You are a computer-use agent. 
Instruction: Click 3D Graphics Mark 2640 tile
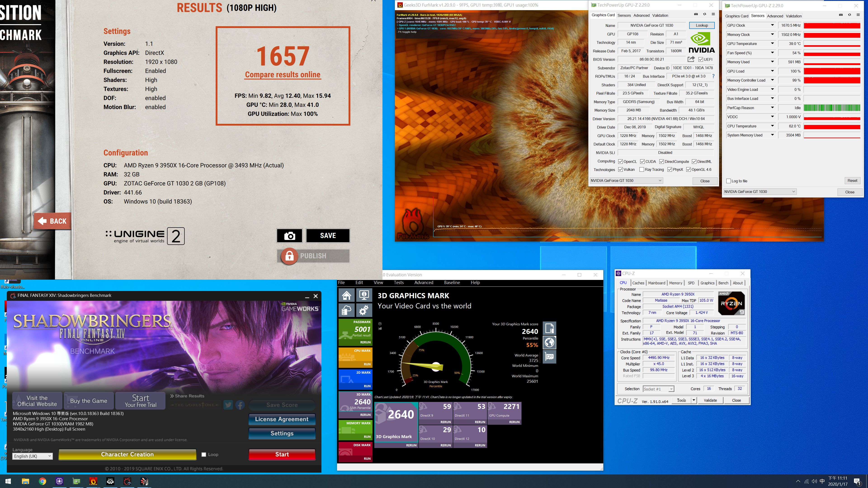coord(396,425)
